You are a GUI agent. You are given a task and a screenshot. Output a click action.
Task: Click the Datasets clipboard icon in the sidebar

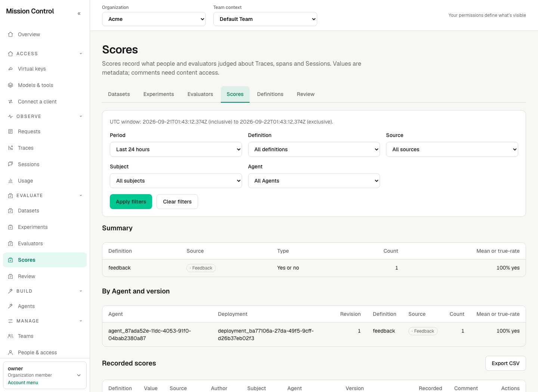[10, 211]
